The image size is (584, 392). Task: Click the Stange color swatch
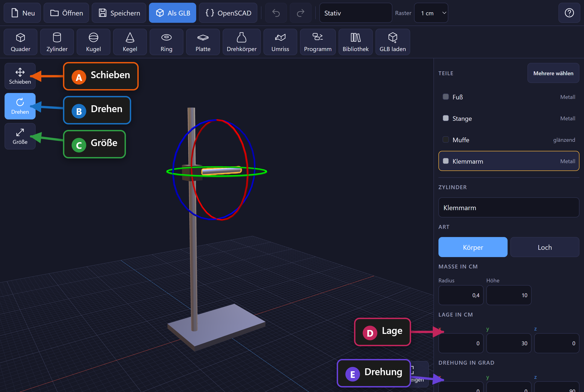pos(446,118)
